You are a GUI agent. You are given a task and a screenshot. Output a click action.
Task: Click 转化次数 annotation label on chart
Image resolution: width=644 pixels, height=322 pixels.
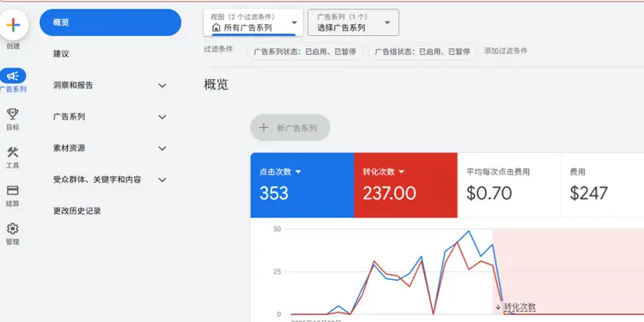tap(519, 307)
